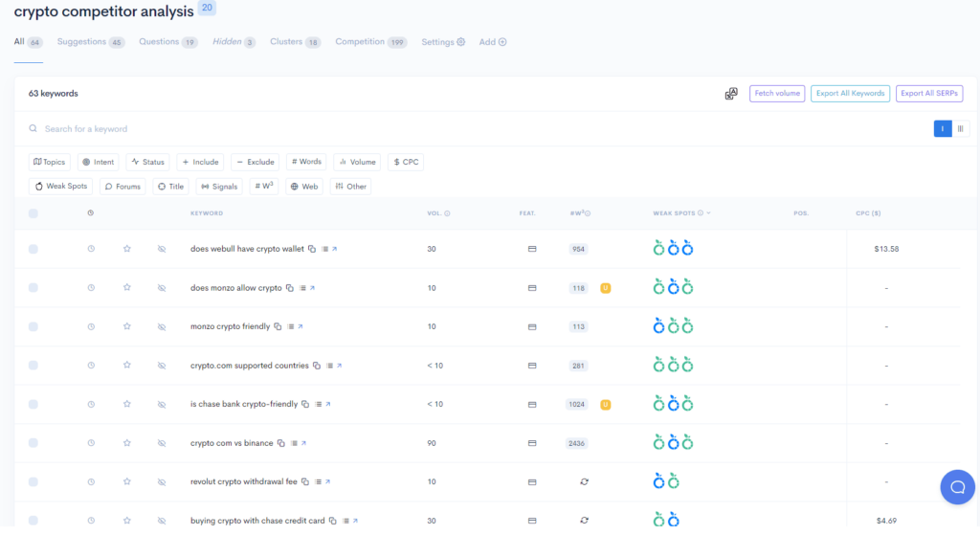Switch to the Suggestions tab

coord(91,42)
